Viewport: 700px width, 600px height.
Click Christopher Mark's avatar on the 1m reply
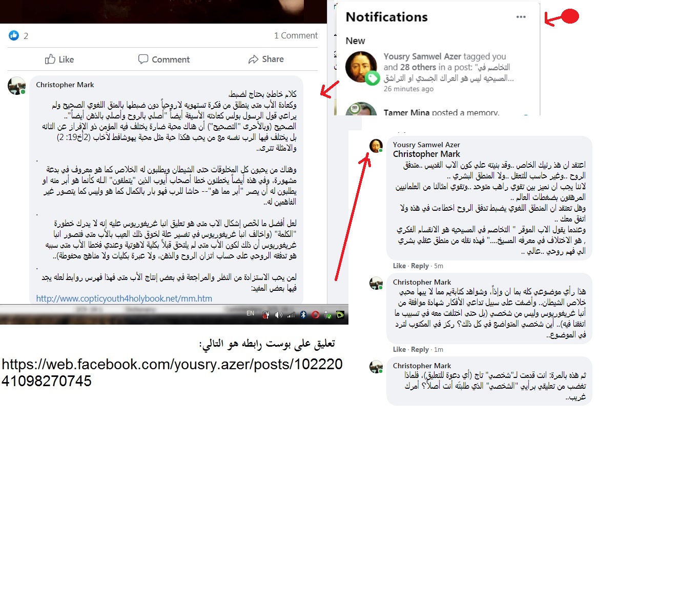tap(376, 283)
